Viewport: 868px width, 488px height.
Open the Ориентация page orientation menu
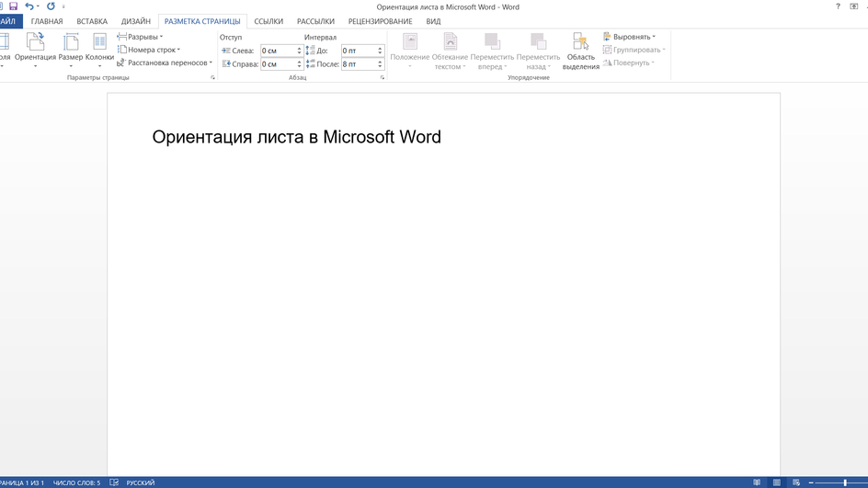coord(36,51)
